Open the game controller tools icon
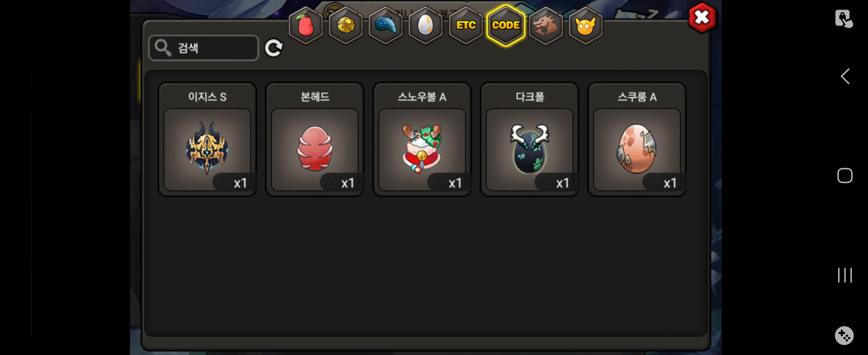 coord(844,335)
